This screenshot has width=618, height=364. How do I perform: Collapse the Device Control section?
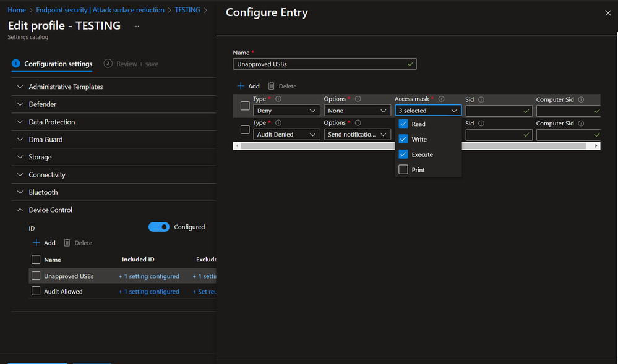[x=114, y=210]
